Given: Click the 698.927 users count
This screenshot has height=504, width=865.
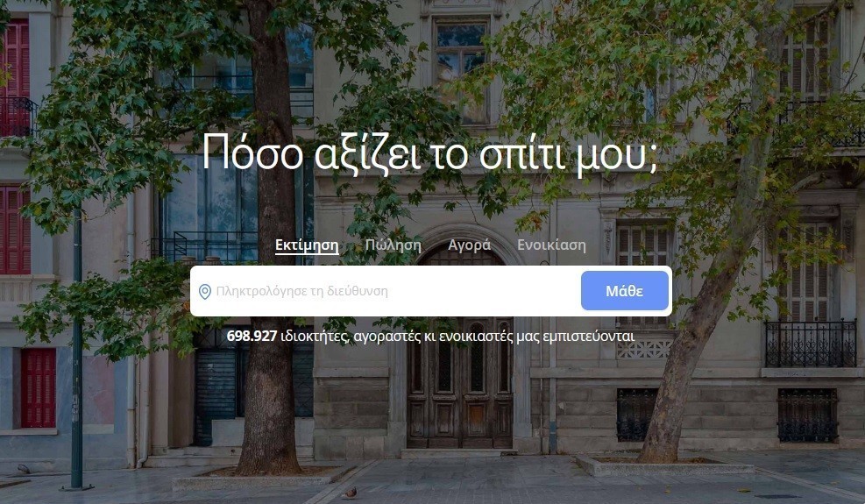Looking at the screenshot, I should pyautogui.click(x=252, y=337).
